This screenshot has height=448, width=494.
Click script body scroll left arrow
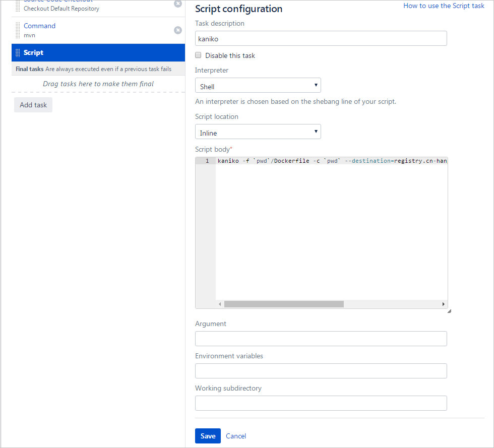(x=220, y=304)
